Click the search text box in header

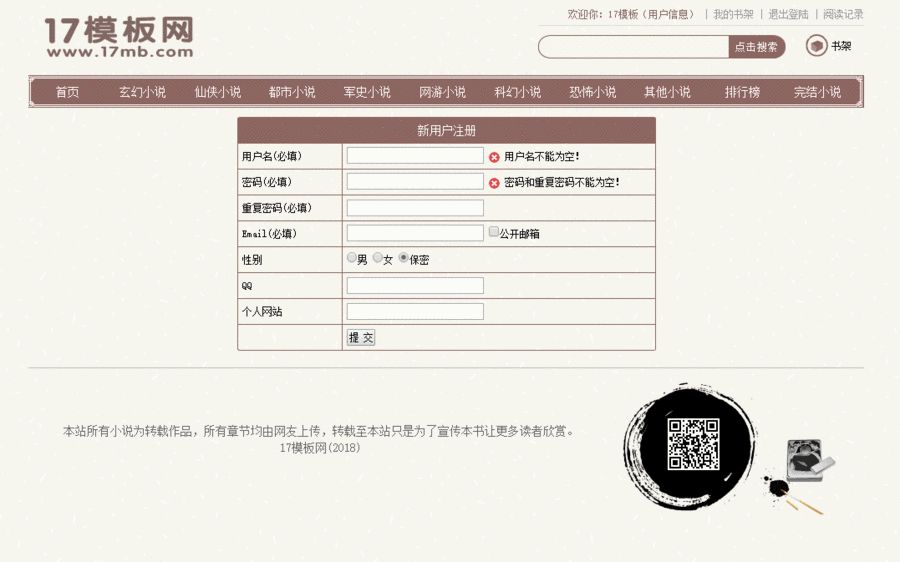tap(634, 47)
